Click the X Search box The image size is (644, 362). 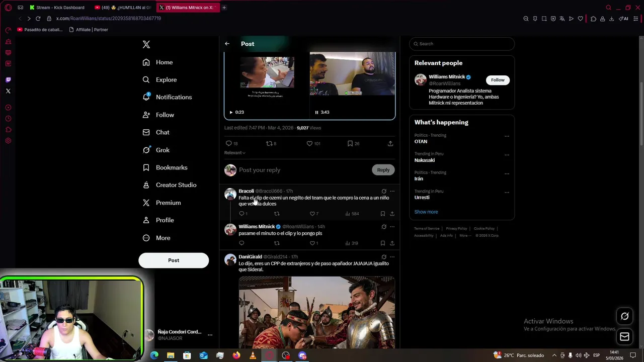click(x=462, y=44)
